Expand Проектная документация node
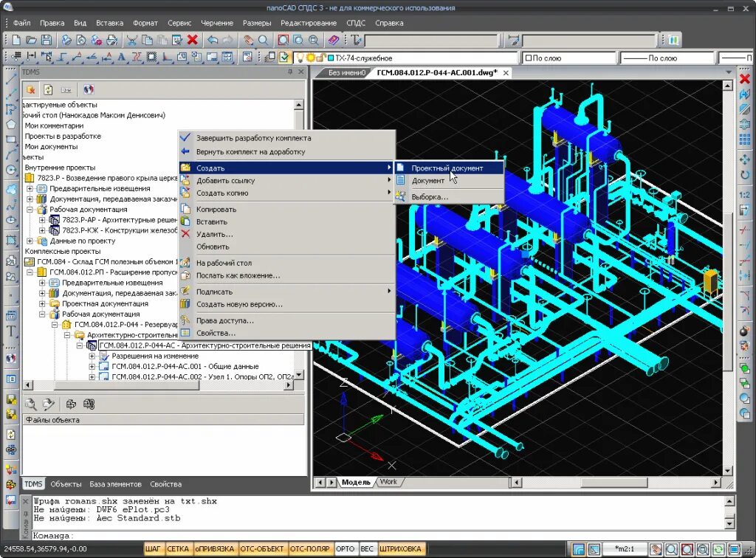Screen dimensions: 756x558 point(42,303)
